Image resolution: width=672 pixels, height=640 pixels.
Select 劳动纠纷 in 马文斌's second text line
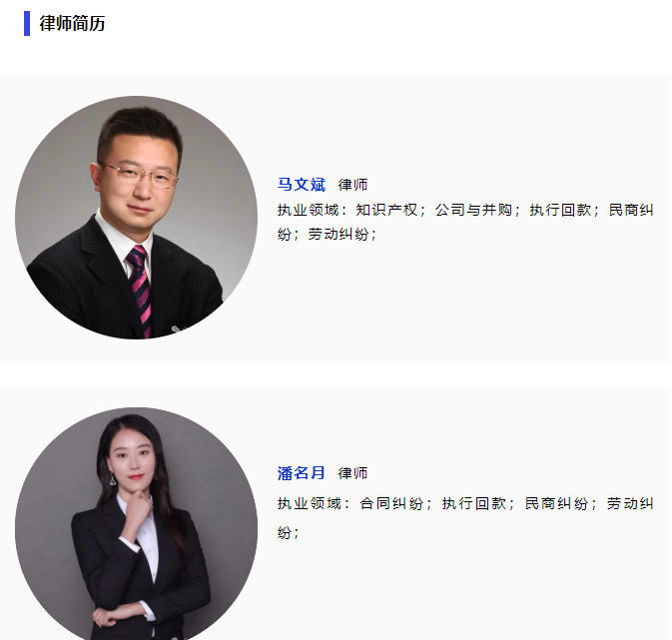point(338,234)
